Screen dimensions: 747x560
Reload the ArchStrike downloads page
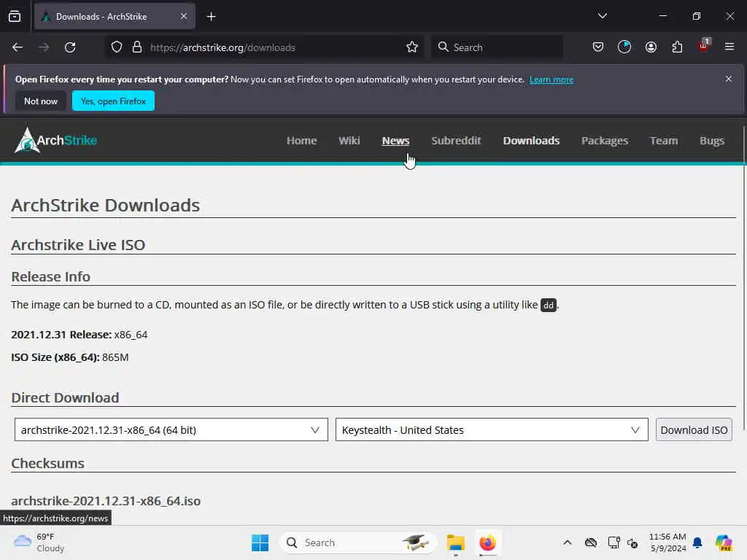click(70, 47)
